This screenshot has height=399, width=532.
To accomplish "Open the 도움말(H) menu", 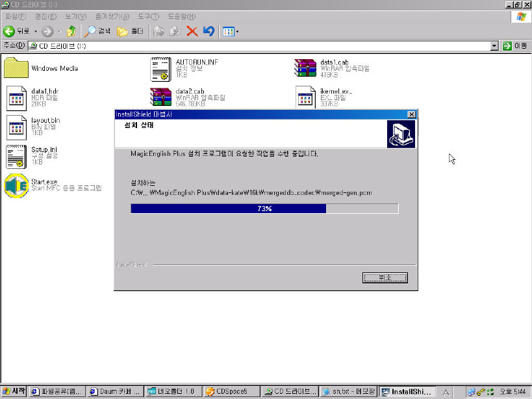I will point(182,16).
